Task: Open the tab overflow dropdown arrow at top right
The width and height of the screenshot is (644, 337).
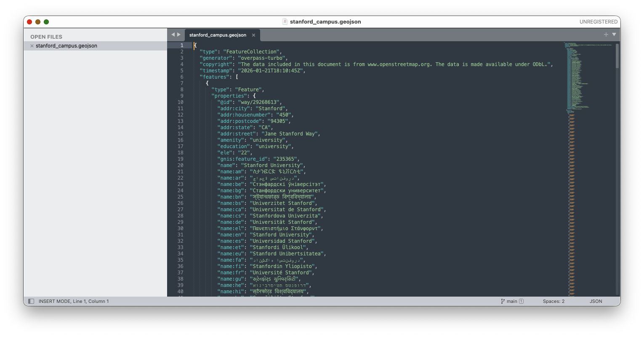Action: pyautogui.click(x=614, y=34)
